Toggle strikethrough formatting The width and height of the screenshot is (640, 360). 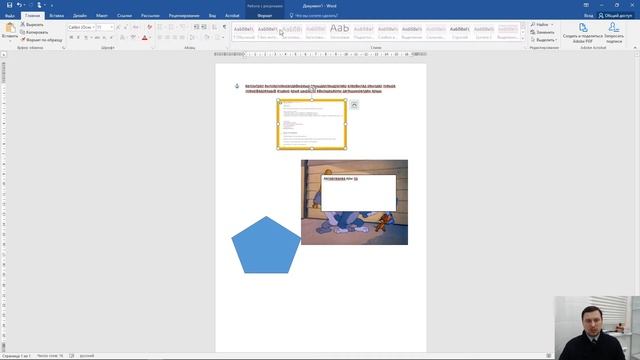(97, 38)
